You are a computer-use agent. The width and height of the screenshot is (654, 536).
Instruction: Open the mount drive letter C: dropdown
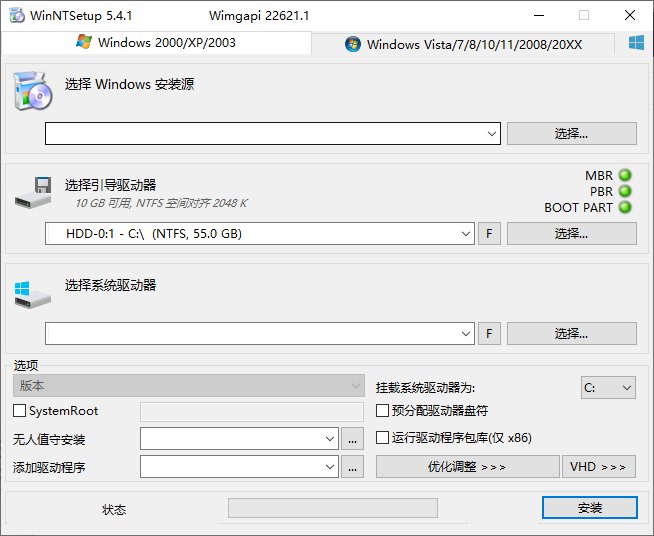pyautogui.click(x=608, y=388)
